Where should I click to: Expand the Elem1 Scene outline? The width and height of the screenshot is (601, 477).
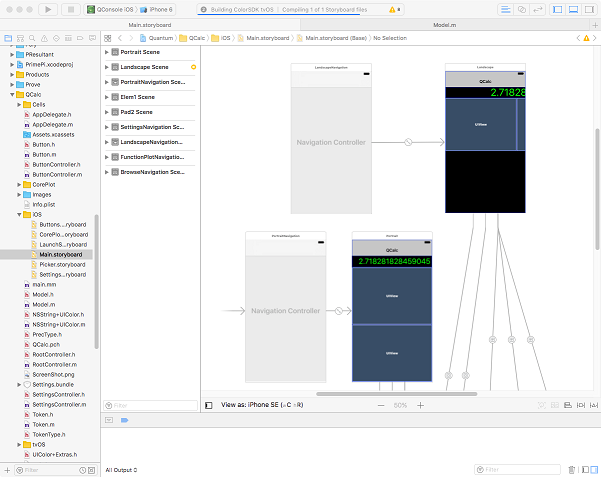[107, 97]
